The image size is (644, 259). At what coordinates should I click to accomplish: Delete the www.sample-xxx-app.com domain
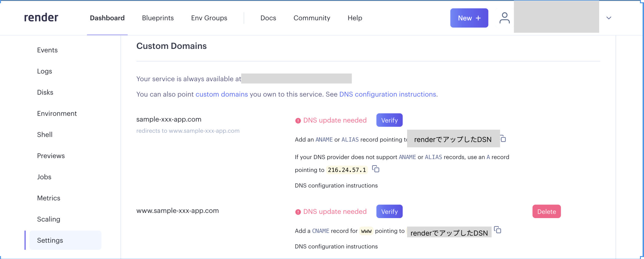(547, 211)
